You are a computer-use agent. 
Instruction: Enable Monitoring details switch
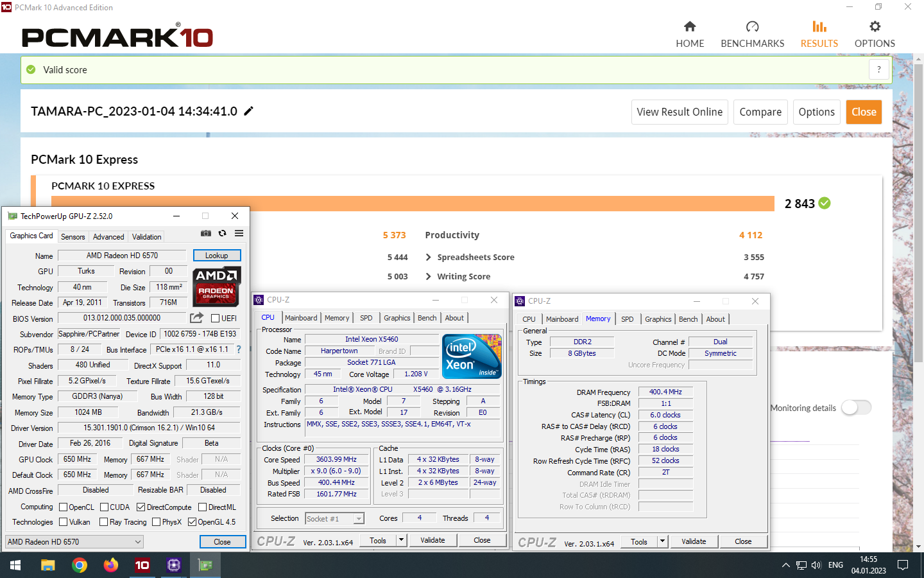pyautogui.click(x=856, y=407)
